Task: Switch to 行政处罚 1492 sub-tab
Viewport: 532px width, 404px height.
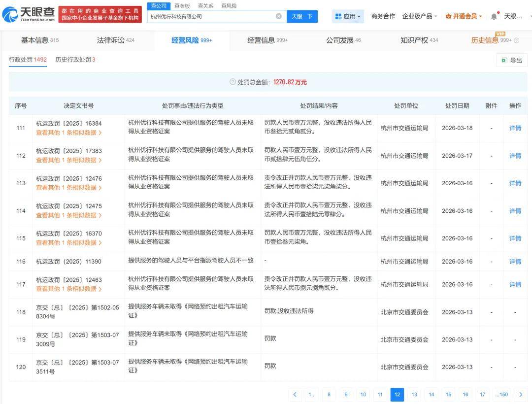Action: click(28, 60)
